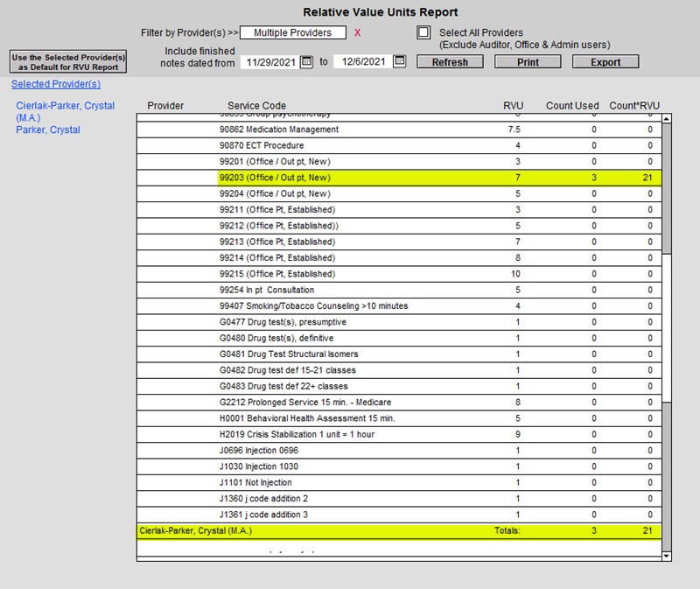Open the end date calendar picker icon
700x589 pixels.
[x=399, y=61]
